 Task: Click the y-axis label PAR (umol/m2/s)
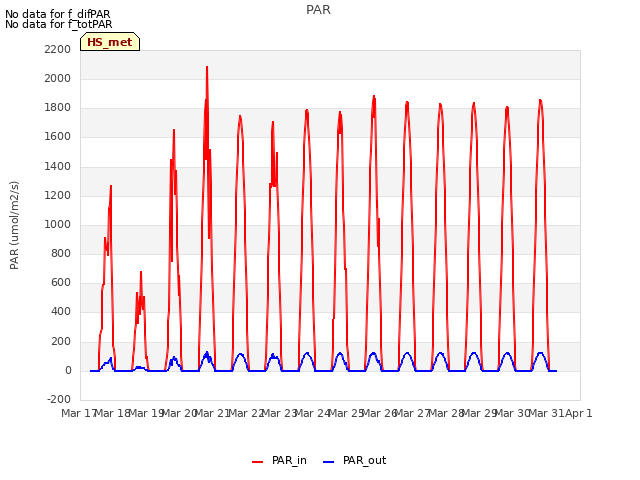click(14, 225)
